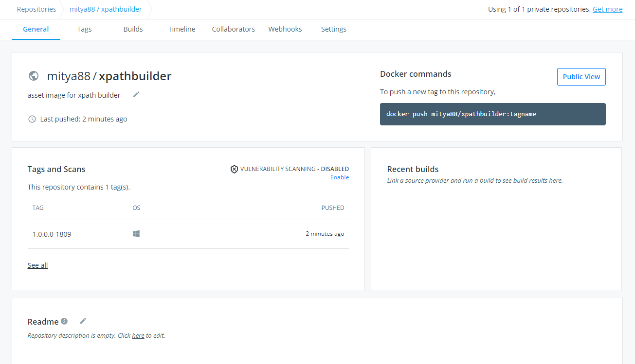Enable vulnerability scanning
The height and width of the screenshot is (364, 635).
339,177
